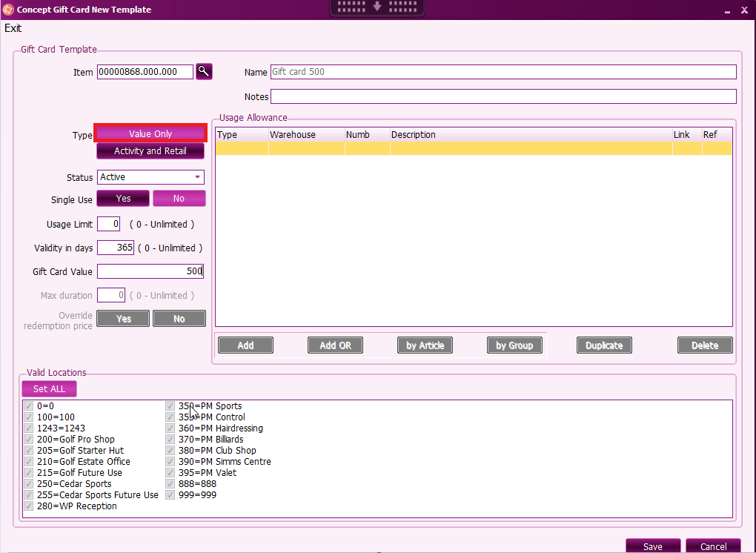Click the Duplicate button

[604, 345]
